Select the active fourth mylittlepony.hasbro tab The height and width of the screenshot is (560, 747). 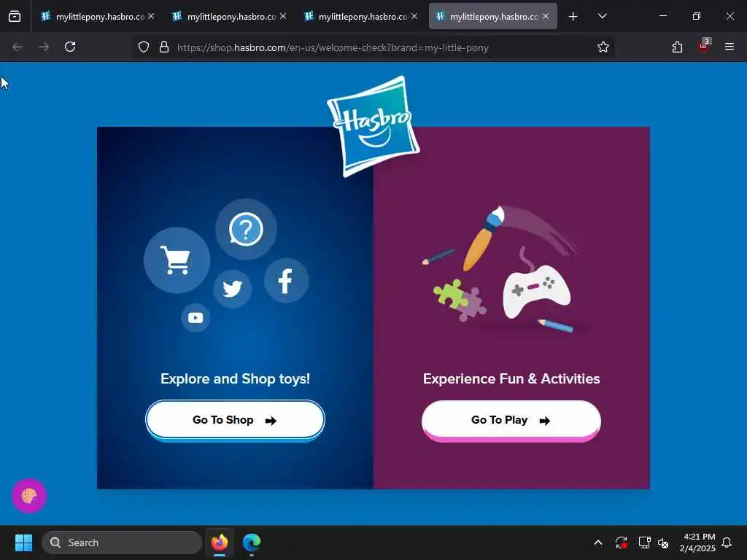click(492, 17)
